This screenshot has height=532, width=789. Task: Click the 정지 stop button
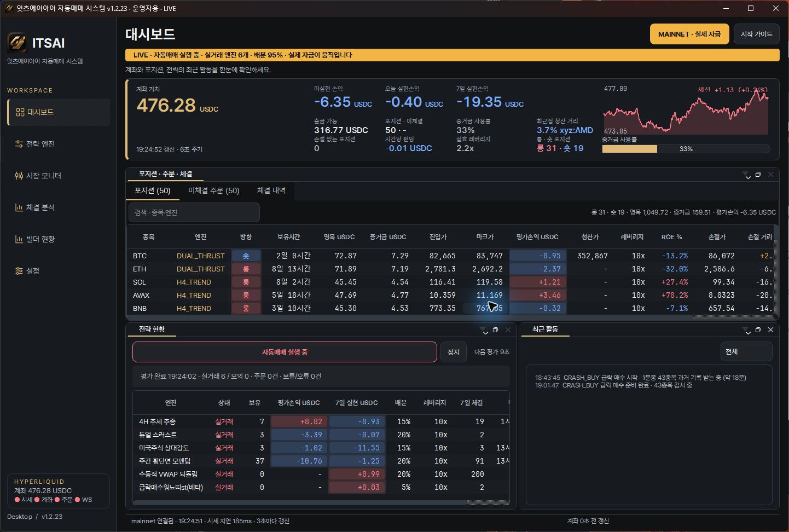tap(454, 352)
